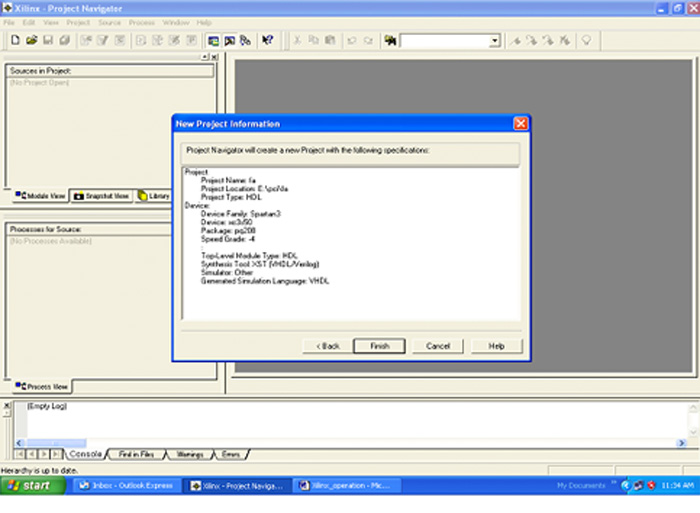This screenshot has width=700, height=513.
Task: Click 'Package: pq208' text line
Action: pyautogui.click(x=228, y=230)
